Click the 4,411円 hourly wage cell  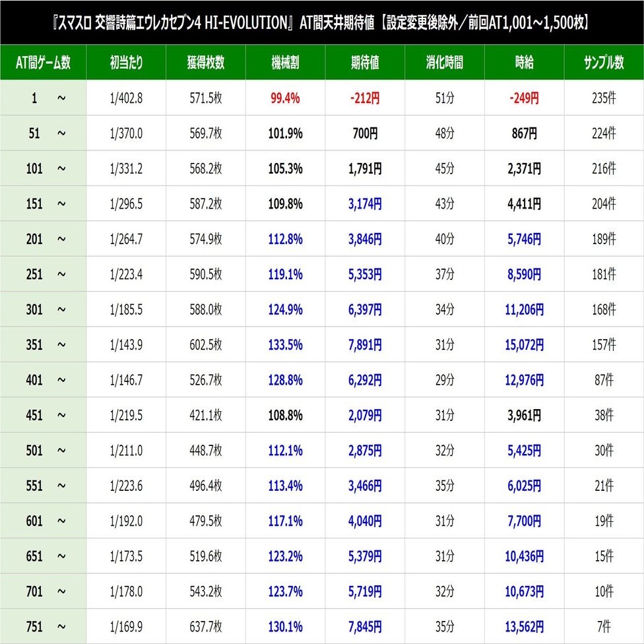(x=525, y=204)
